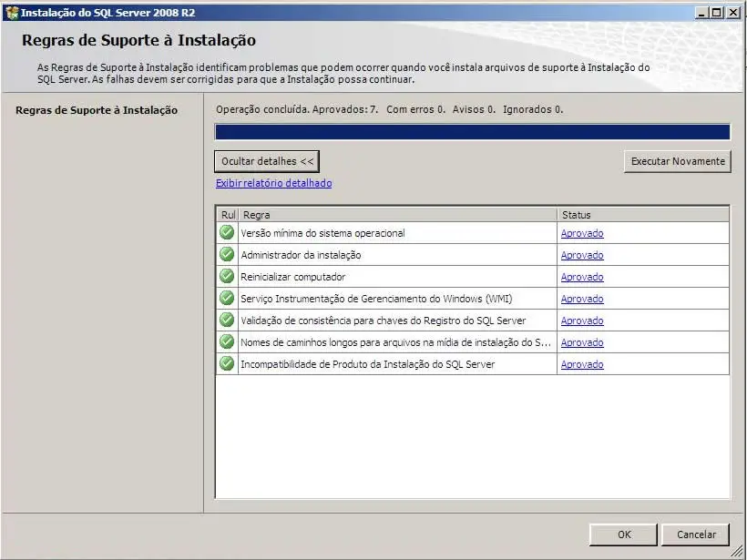Minimize the installer window

click(701, 13)
